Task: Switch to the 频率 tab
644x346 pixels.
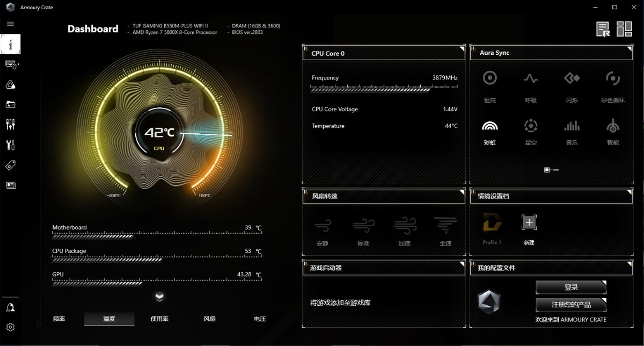Action: pos(59,319)
